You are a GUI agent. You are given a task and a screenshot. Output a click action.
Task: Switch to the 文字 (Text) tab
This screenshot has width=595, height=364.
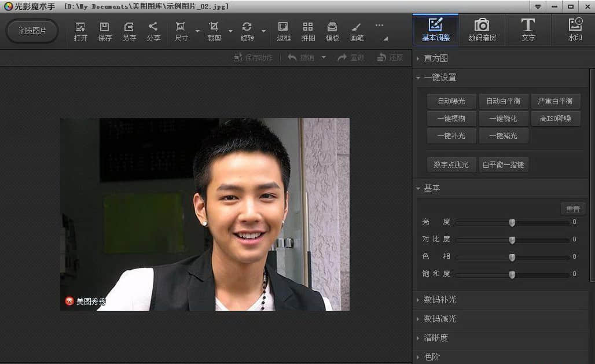coord(528,31)
